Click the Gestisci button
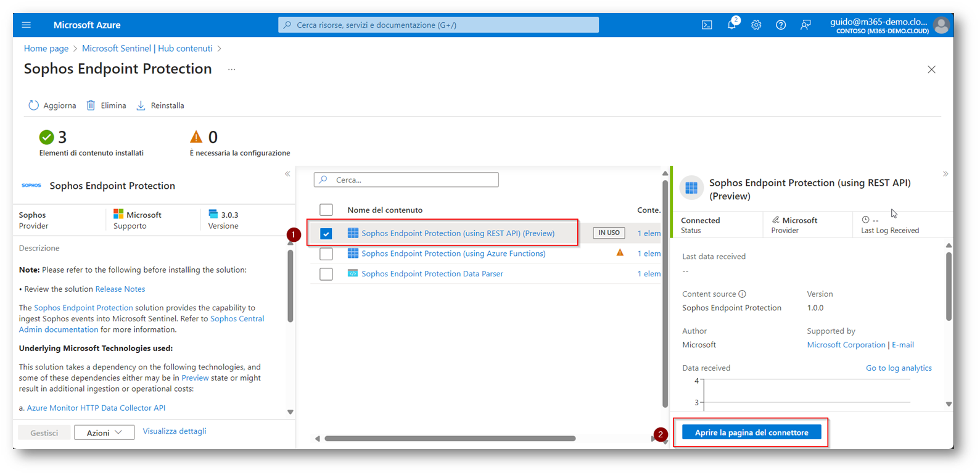Image resolution: width=980 pixels, height=475 pixels. tap(44, 432)
